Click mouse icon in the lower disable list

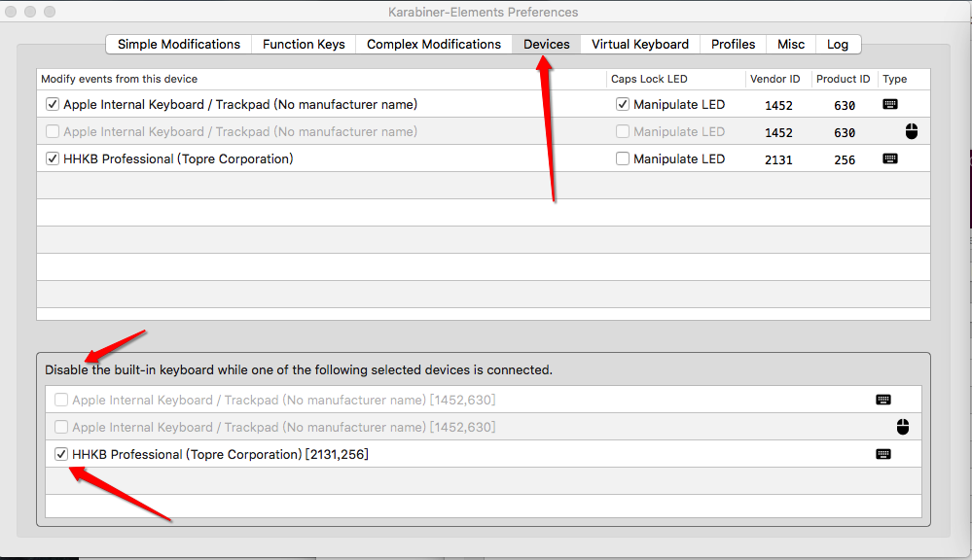pyautogui.click(x=903, y=427)
